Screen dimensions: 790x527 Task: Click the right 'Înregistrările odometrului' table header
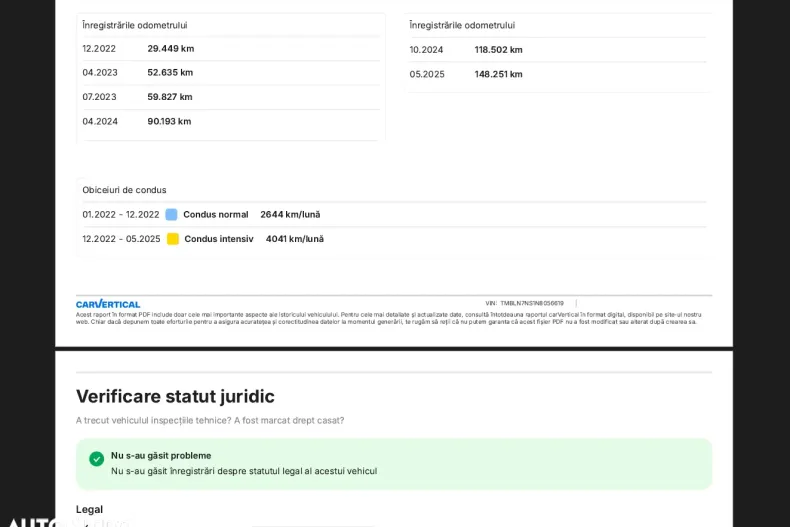(462, 25)
